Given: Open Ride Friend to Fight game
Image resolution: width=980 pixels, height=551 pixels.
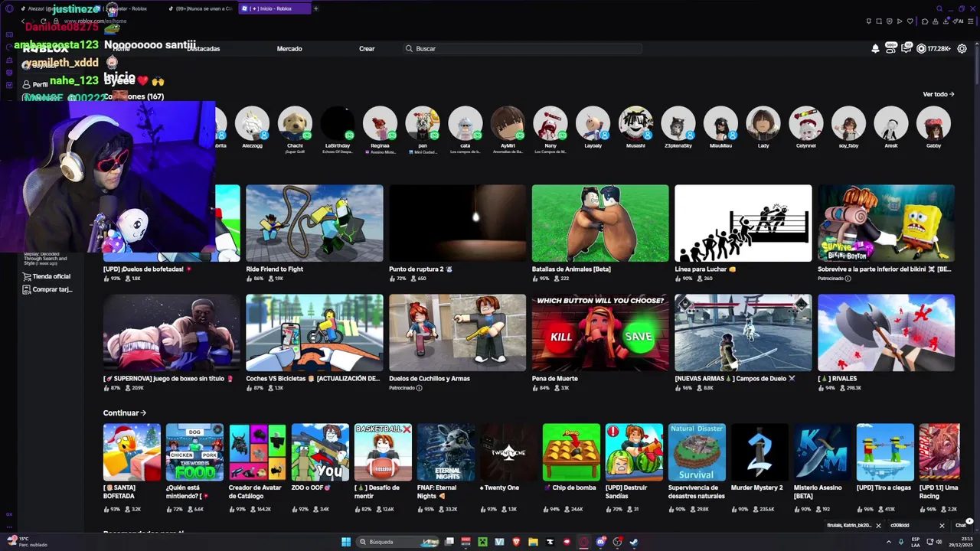Looking at the screenshot, I should [315, 223].
